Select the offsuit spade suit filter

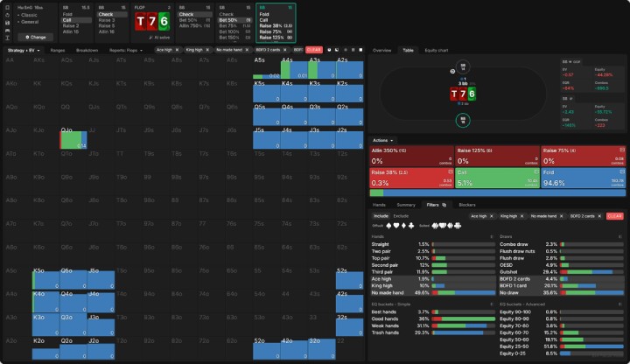[388, 226]
